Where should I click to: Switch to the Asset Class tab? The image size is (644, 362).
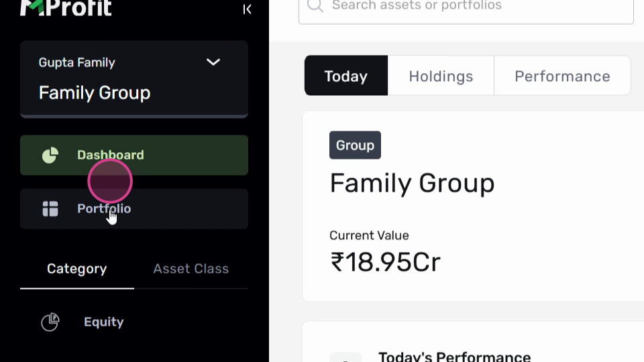click(x=191, y=269)
